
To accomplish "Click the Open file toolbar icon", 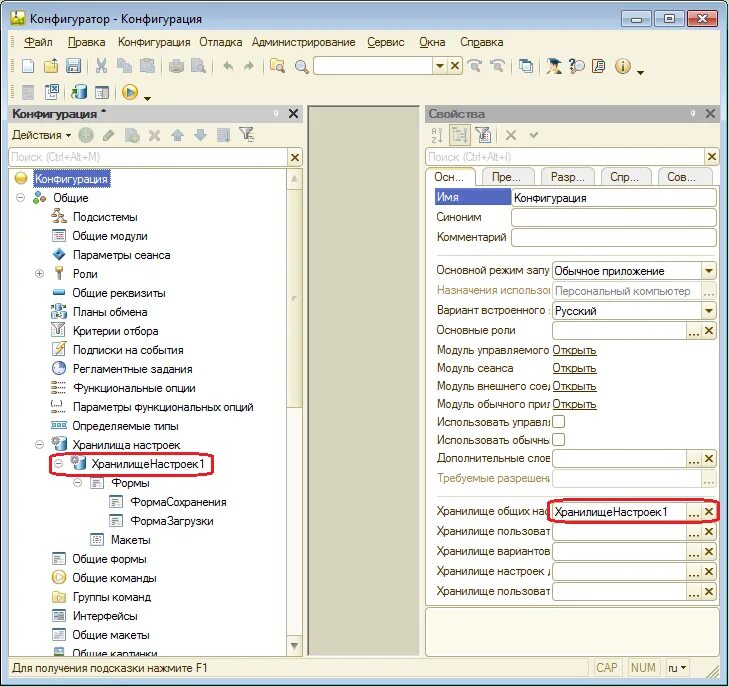I will pyautogui.click(x=51, y=66).
